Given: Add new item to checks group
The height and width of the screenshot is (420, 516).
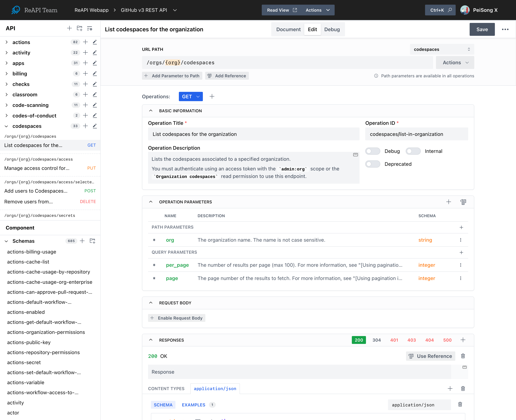Looking at the screenshot, I should pos(85,84).
